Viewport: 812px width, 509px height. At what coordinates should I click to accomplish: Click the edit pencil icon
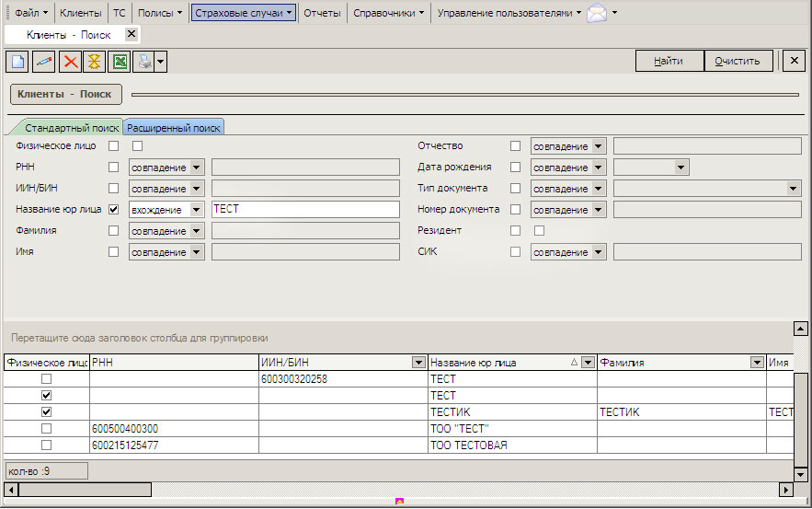[43, 62]
